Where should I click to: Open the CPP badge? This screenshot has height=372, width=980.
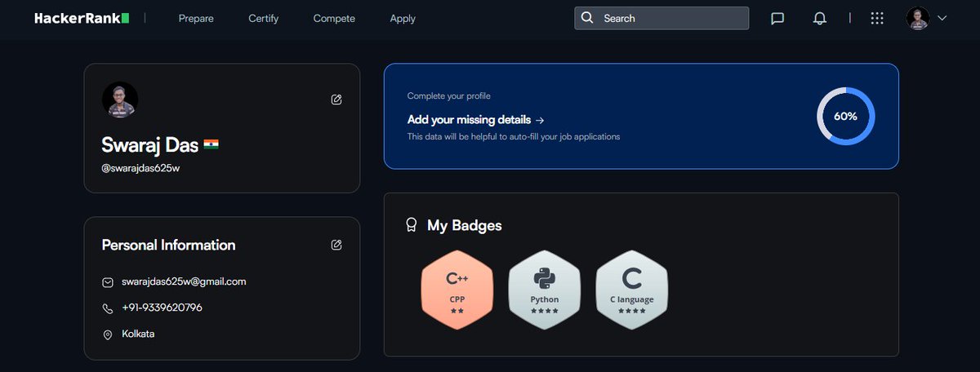click(x=457, y=288)
